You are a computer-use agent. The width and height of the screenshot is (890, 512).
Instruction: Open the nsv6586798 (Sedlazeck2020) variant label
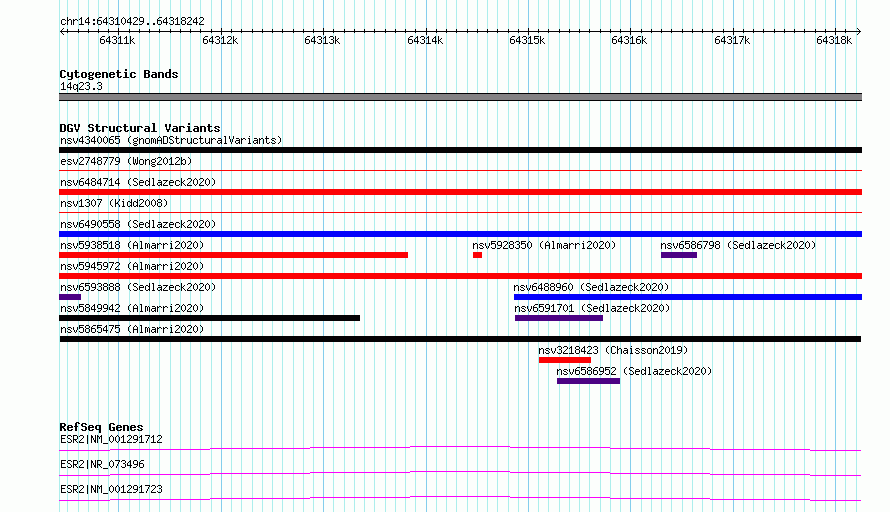coord(738,245)
